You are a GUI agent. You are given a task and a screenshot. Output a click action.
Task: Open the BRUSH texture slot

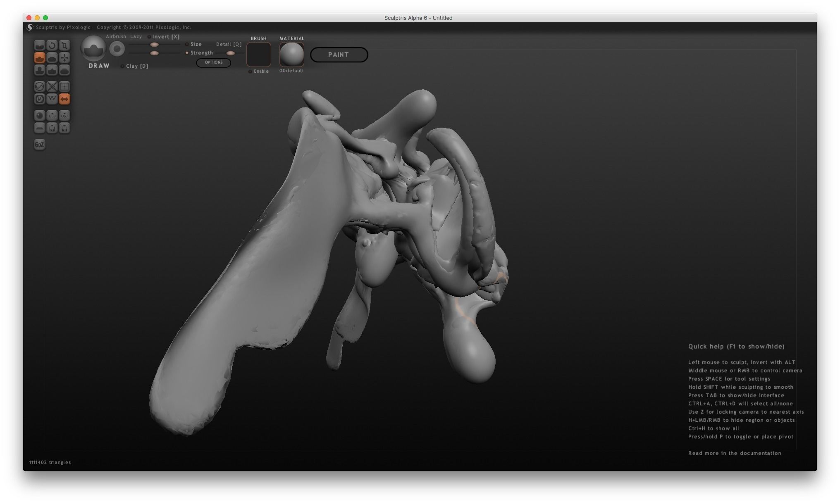point(259,55)
